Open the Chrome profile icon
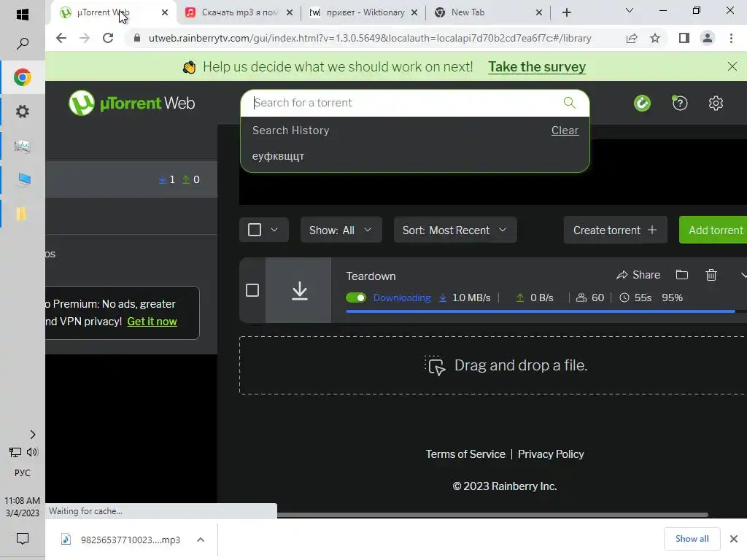Viewport: 747px width, 560px height. pyautogui.click(x=708, y=38)
